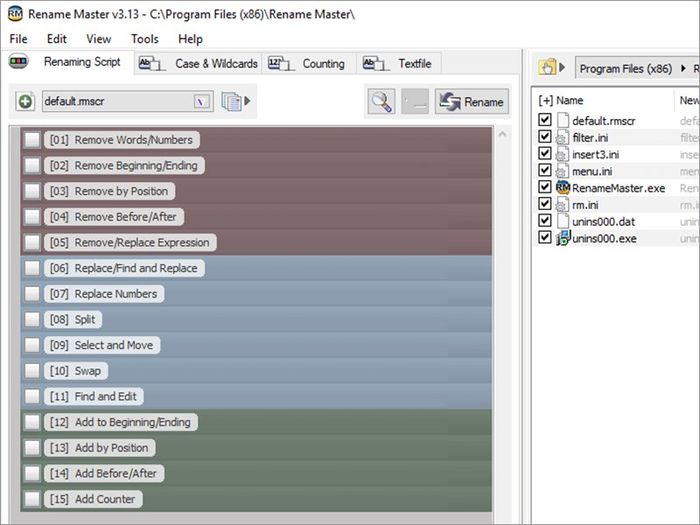Image resolution: width=700 pixels, height=525 pixels.
Task: Click the magnifier preview icon
Action: coord(381,101)
